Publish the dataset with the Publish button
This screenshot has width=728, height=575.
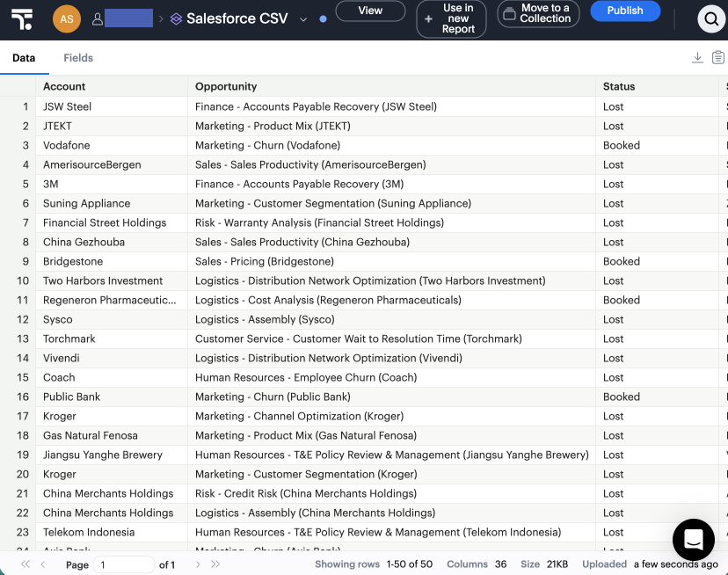625,11
